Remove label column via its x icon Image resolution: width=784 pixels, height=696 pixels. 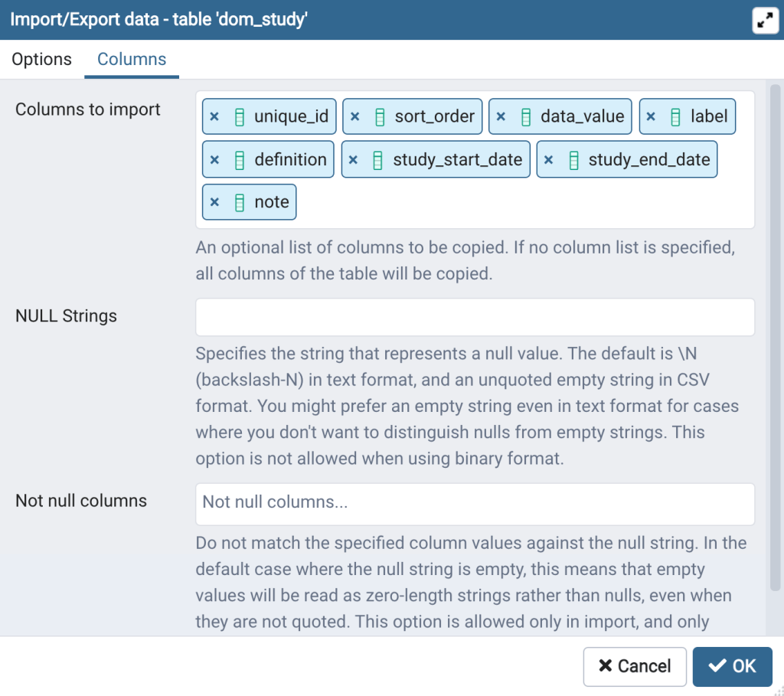point(651,117)
